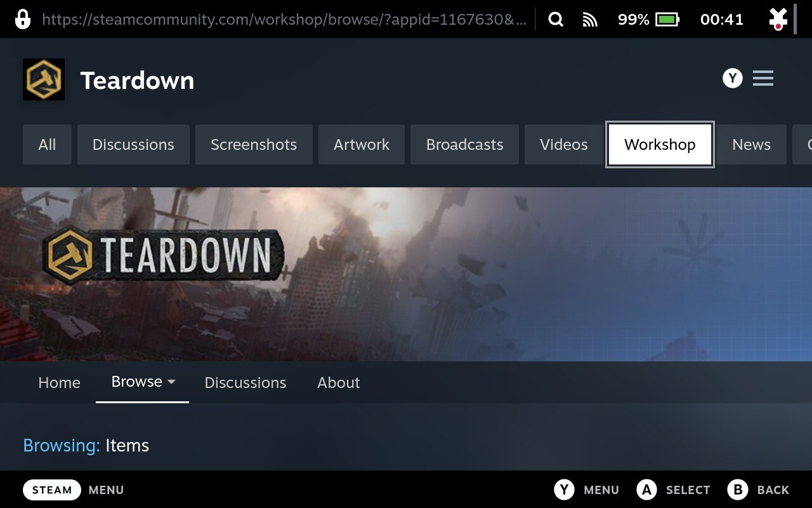
Task: Switch to the Screenshots tab
Action: click(x=254, y=145)
